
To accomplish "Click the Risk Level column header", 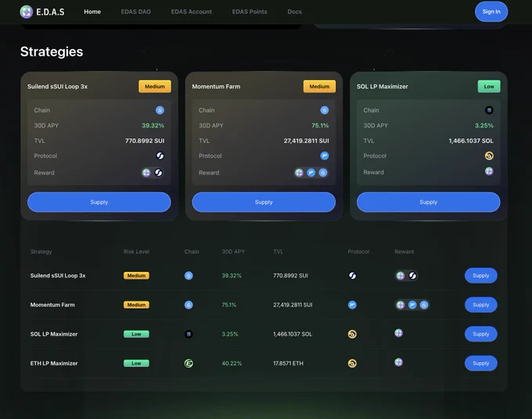I will click(136, 252).
